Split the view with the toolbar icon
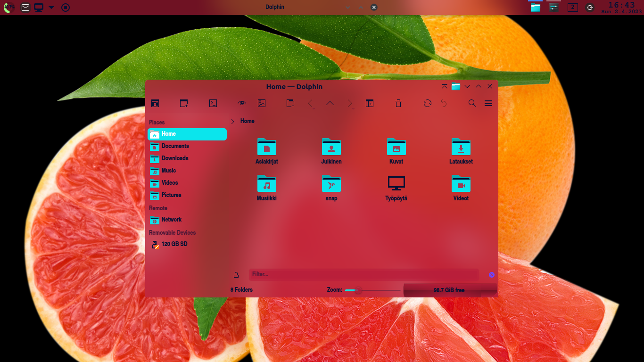644x362 pixels. (x=370, y=103)
